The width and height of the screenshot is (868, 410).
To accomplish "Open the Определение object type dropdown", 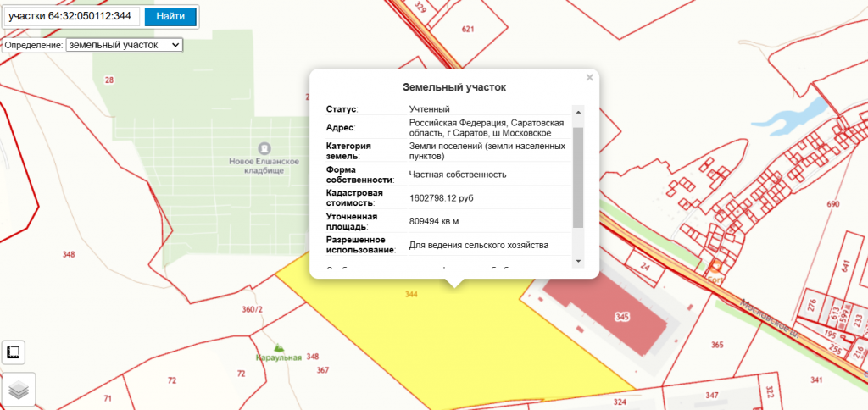I will click(x=124, y=44).
